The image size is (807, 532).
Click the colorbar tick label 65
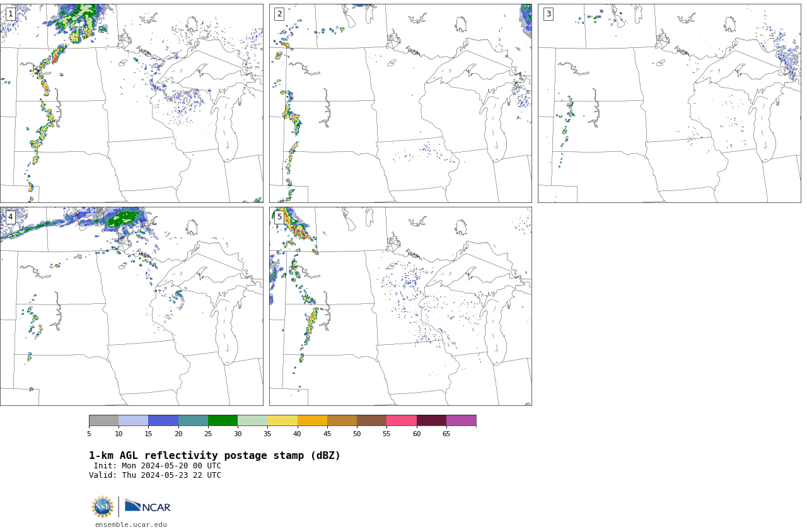pyautogui.click(x=446, y=434)
